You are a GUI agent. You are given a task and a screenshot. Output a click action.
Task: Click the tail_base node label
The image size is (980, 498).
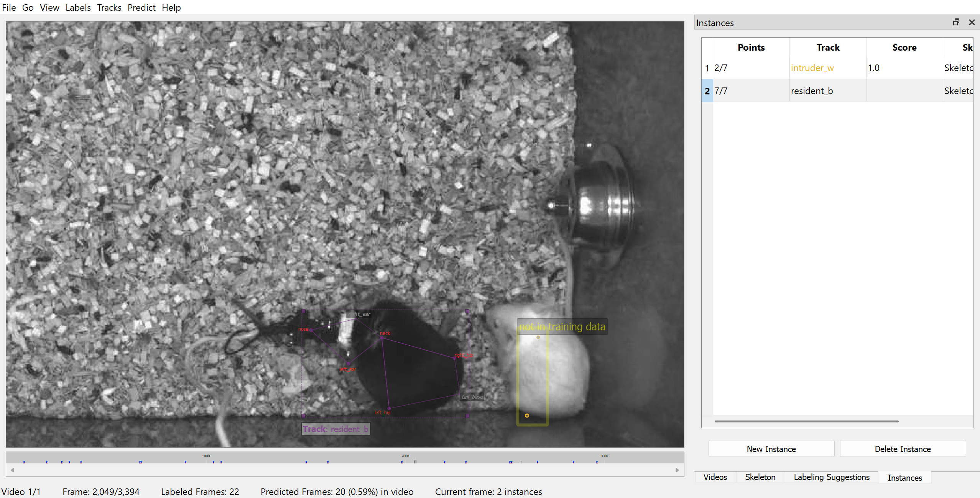472,397
